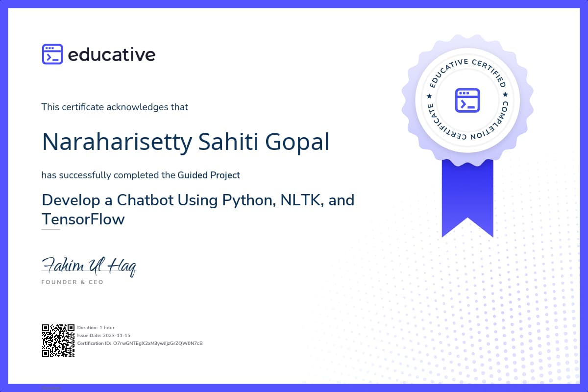The height and width of the screenshot is (392, 588).
Task: Click the educative wordmark text
Action: click(x=112, y=55)
